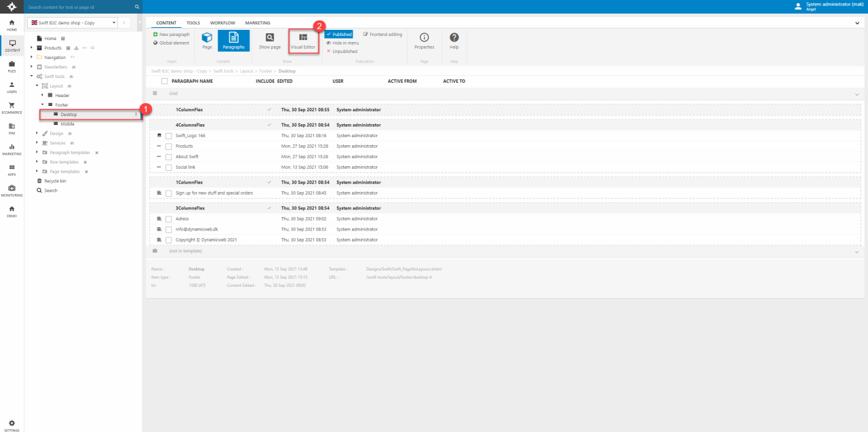Viewport: 868px width, 432px height.
Task: Open Settings gear in sidebar
Action: point(12,425)
